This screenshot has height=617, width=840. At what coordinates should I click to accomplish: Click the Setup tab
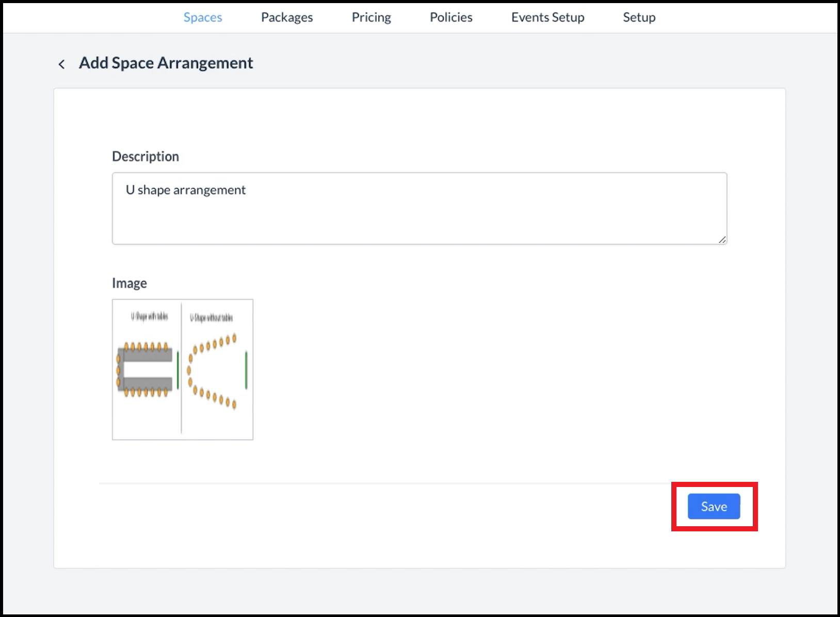[639, 17]
